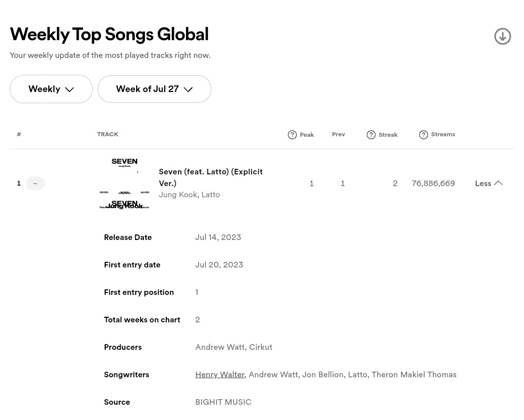The width and height of the screenshot is (524, 420).
Task: Click the Peak column header label
Action: (307, 135)
